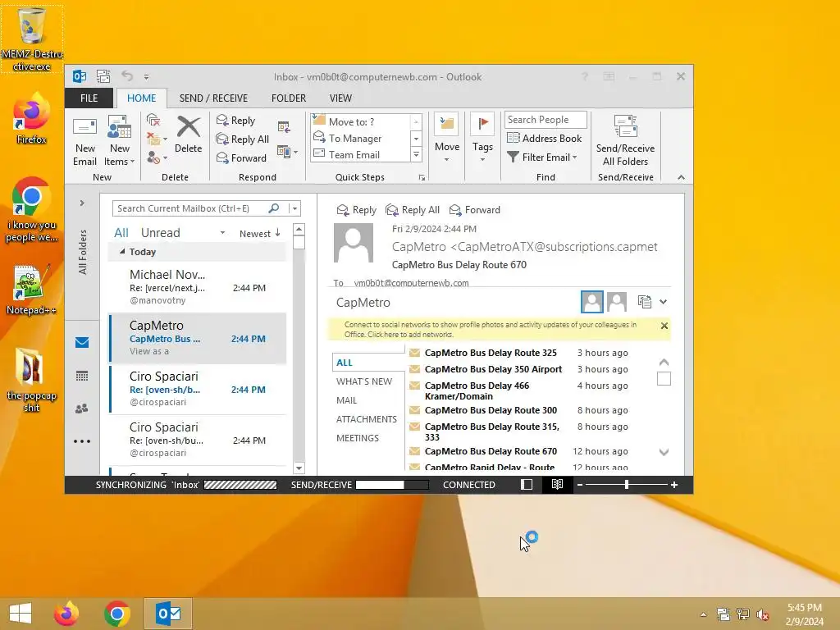This screenshot has width=840, height=630.
Task: Collapse the Today message group
Action: (122, 251)
